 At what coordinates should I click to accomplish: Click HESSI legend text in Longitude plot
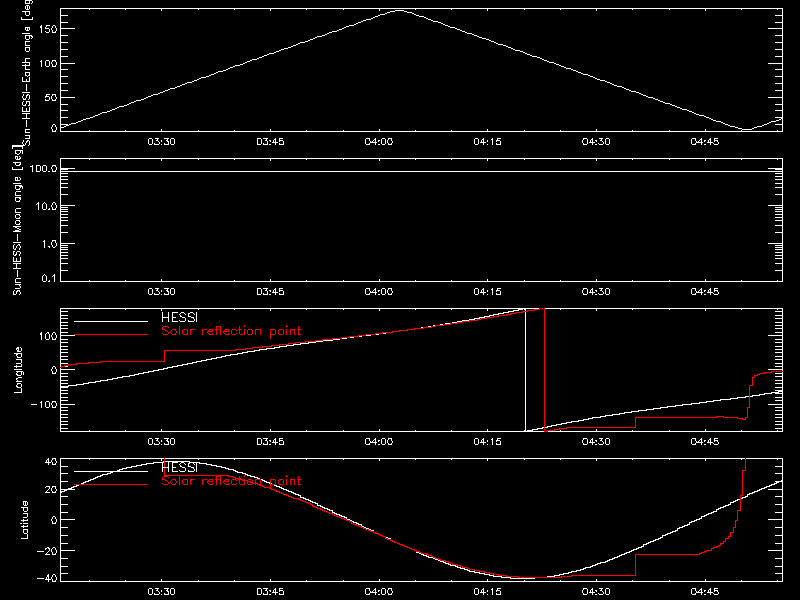coord(179,317)
